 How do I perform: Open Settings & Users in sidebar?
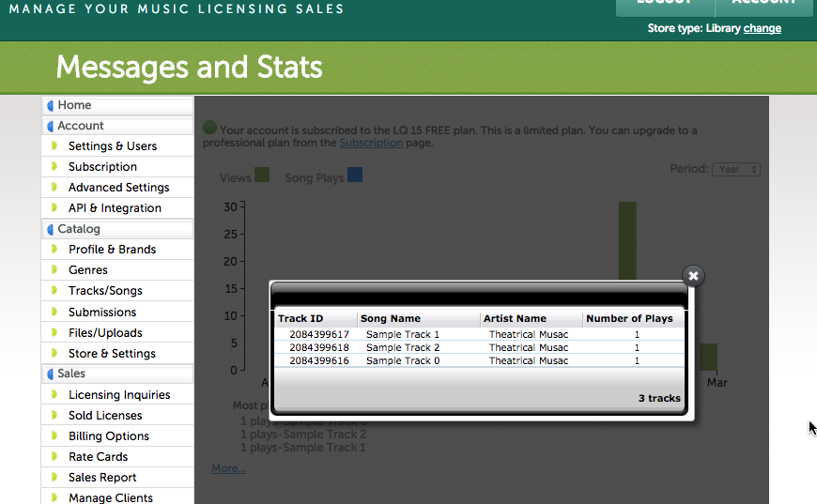point(113,146)
